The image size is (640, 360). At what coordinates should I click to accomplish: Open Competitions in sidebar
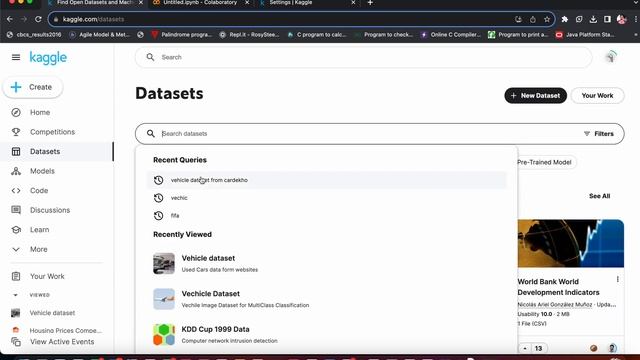click(x=52, y=132)
